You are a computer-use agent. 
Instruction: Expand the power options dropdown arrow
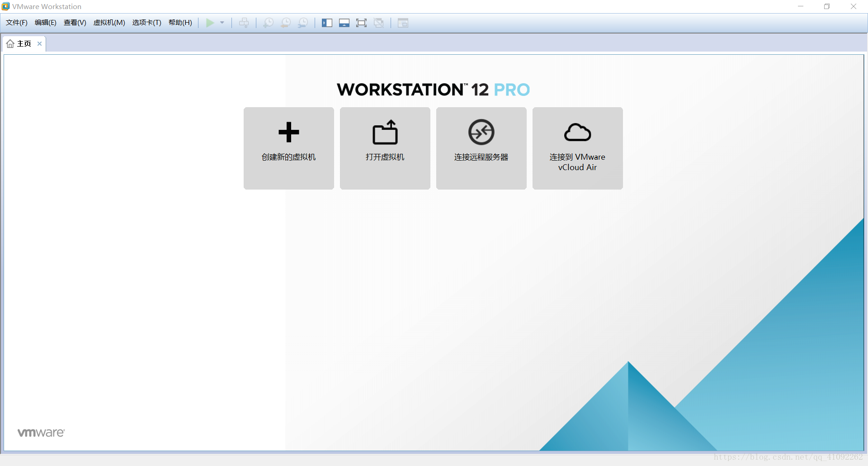coord(222,23)
